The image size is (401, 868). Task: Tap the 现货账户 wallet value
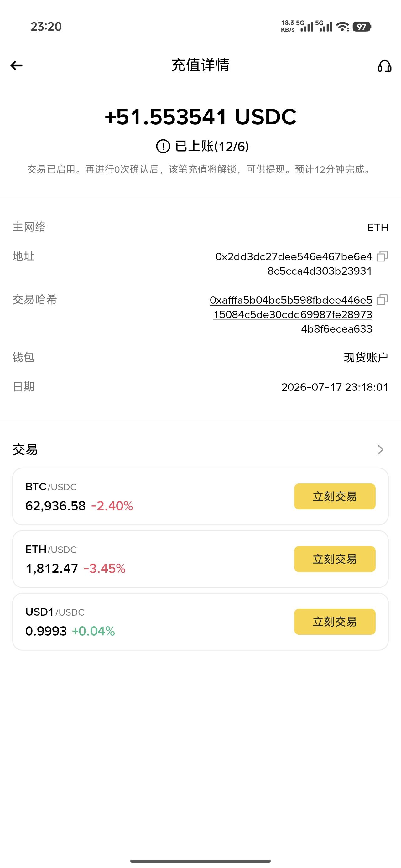coord(366,357)
